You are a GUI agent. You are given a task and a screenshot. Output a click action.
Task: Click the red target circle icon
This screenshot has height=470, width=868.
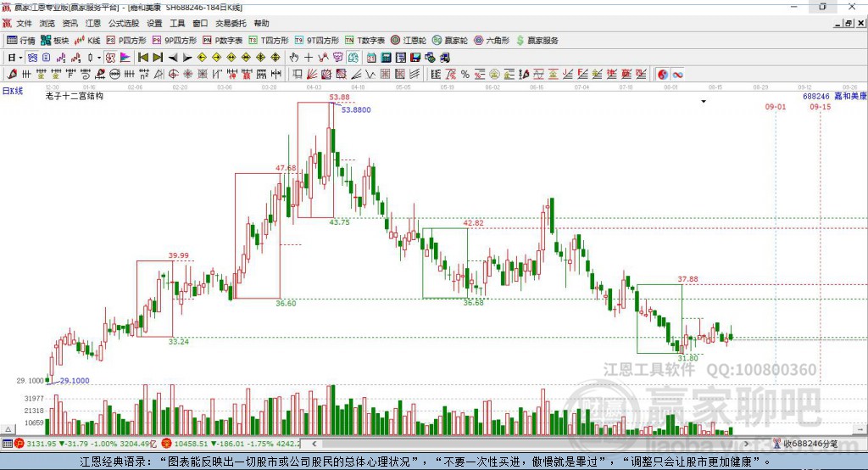coord(173,75)
